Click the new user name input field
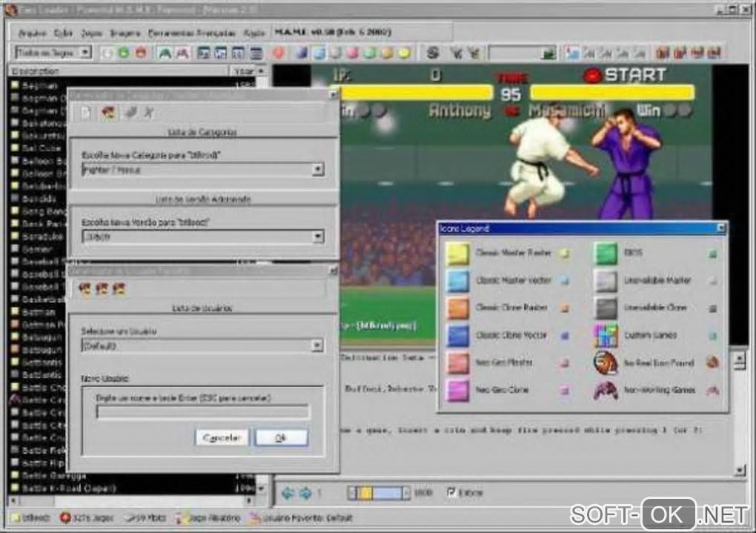Image resolution: width=756 pixels, height=533 pixels. tap(202, 411)
